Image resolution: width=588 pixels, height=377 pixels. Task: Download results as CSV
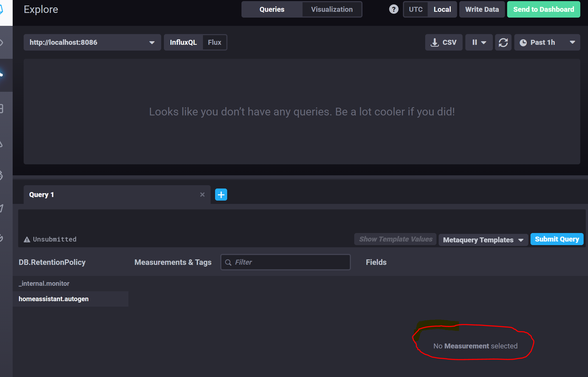tap(444, 42)
